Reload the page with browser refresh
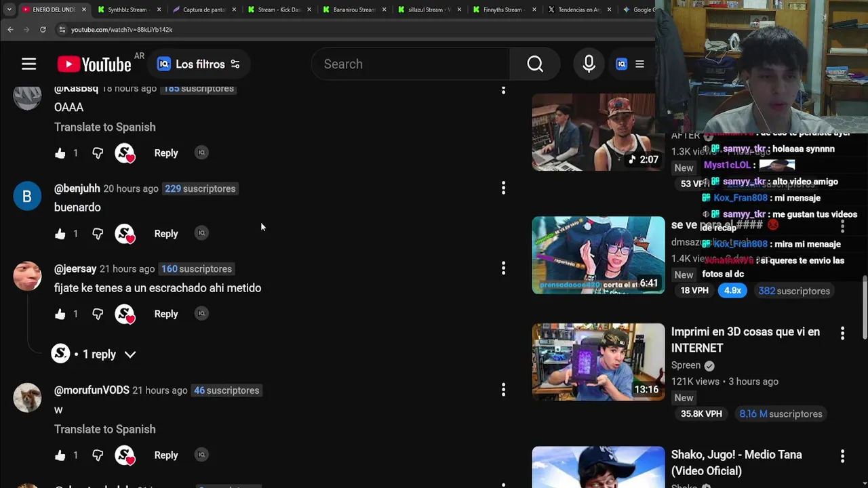 click(43, 30)
